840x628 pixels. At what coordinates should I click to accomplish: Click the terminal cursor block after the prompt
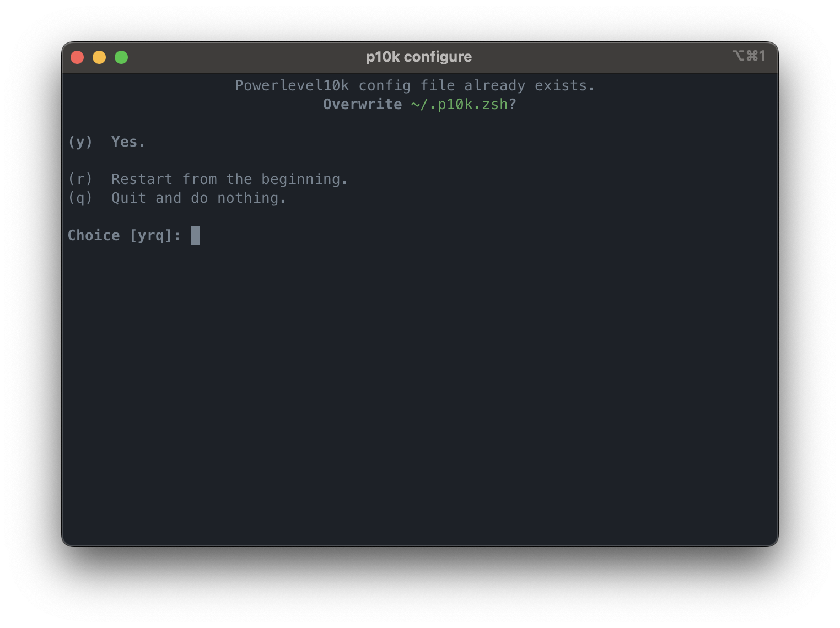pos(195,235)
